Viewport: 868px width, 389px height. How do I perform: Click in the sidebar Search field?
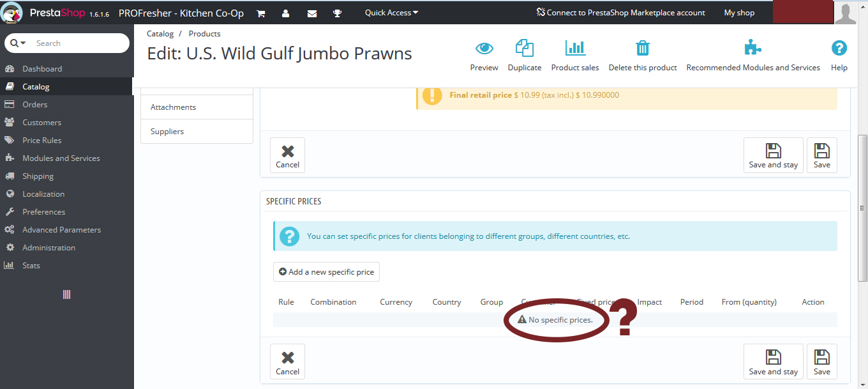pyautogui.click(x=80, y=43)
